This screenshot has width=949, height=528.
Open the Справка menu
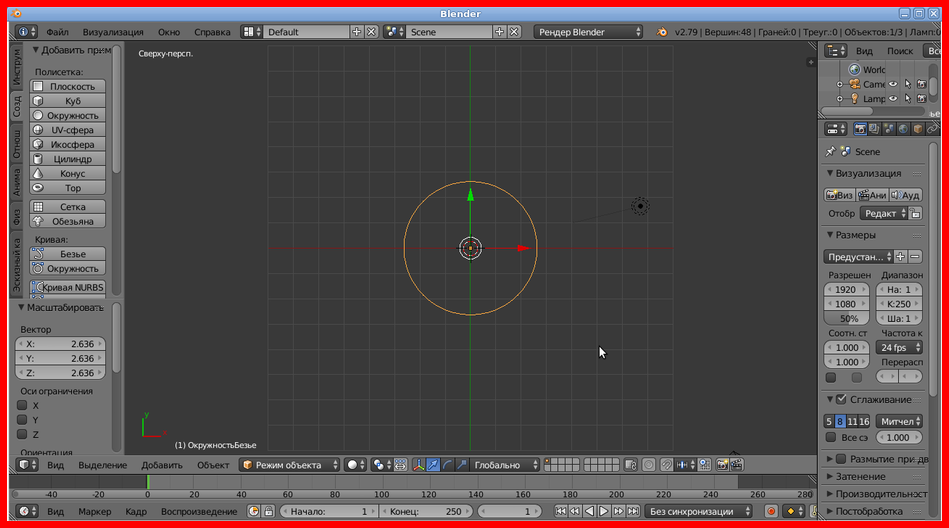point(212,32)
